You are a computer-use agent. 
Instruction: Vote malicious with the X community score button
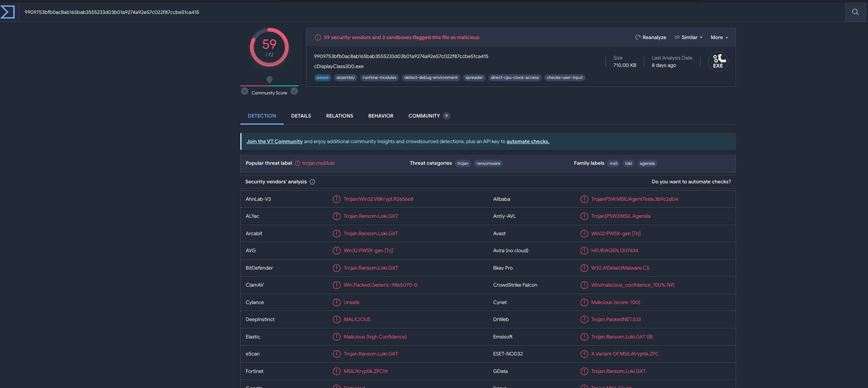[x=245, y=91]
